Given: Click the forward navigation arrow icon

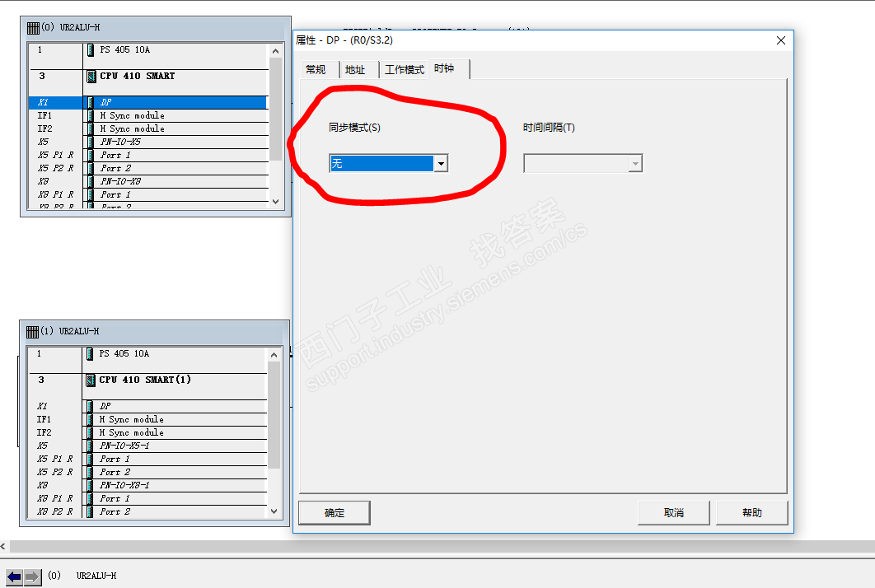Looking at the screenshot, I should point(32,576).
